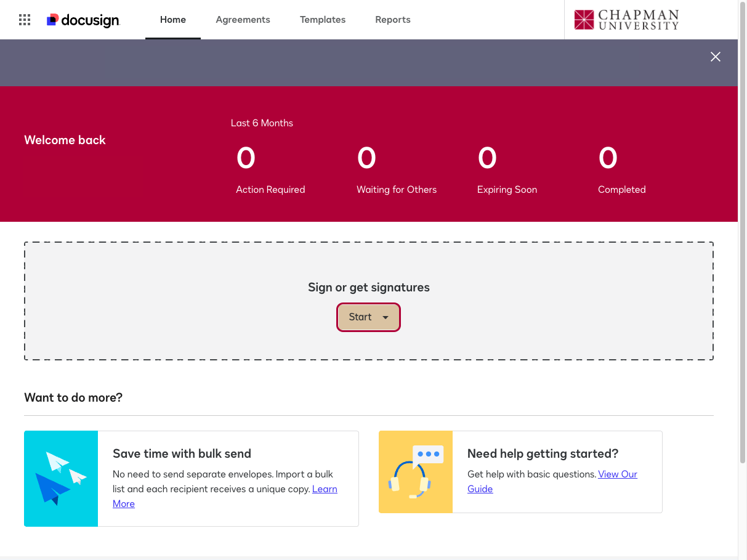The image size is (747, 560).
Task: Click the Save time with bulk send heading
Action: point(182,454)
